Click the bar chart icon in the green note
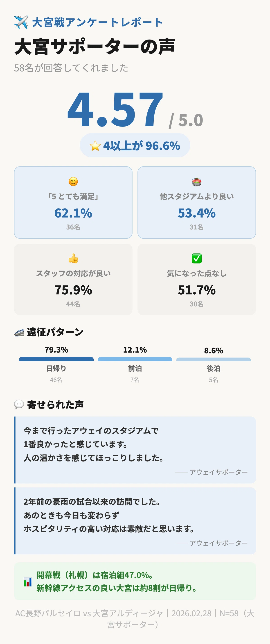270x644 pixels. 28,582
